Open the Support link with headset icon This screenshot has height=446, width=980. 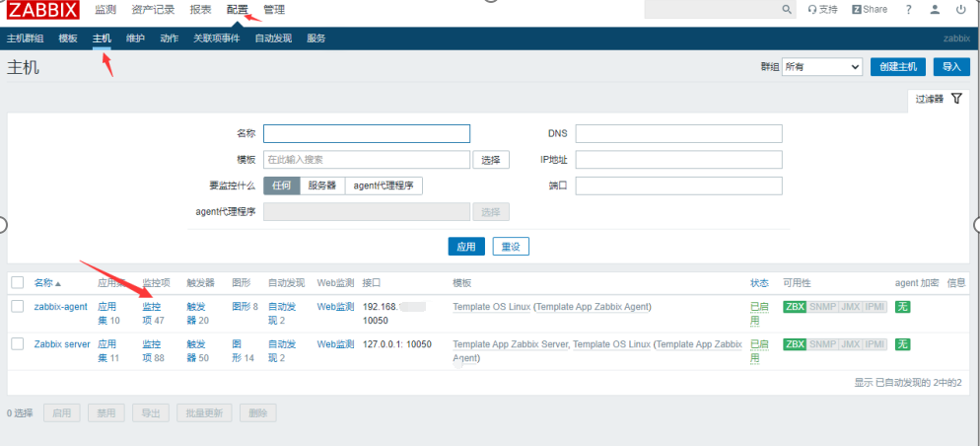(x=822, y=10)
